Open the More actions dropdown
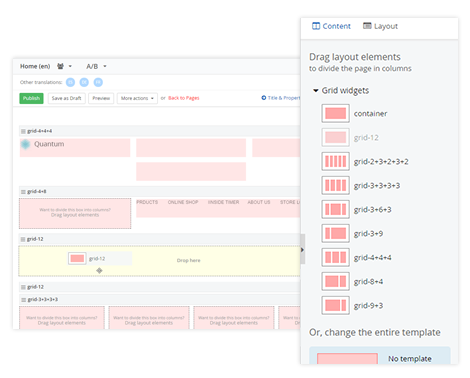 click(137, 98)
